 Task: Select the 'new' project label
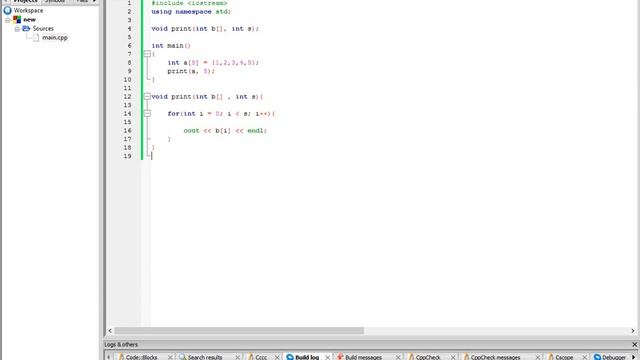coord(29,20)
